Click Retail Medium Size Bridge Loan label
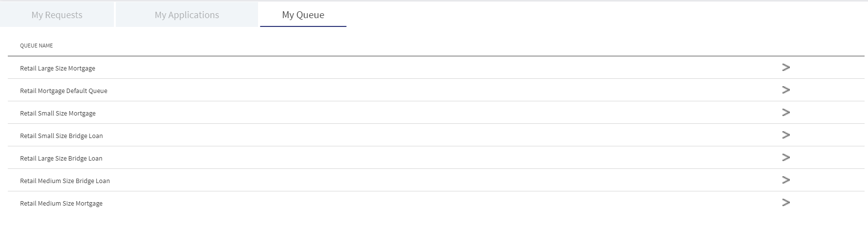The image size is (868, 233). [65, 181]
